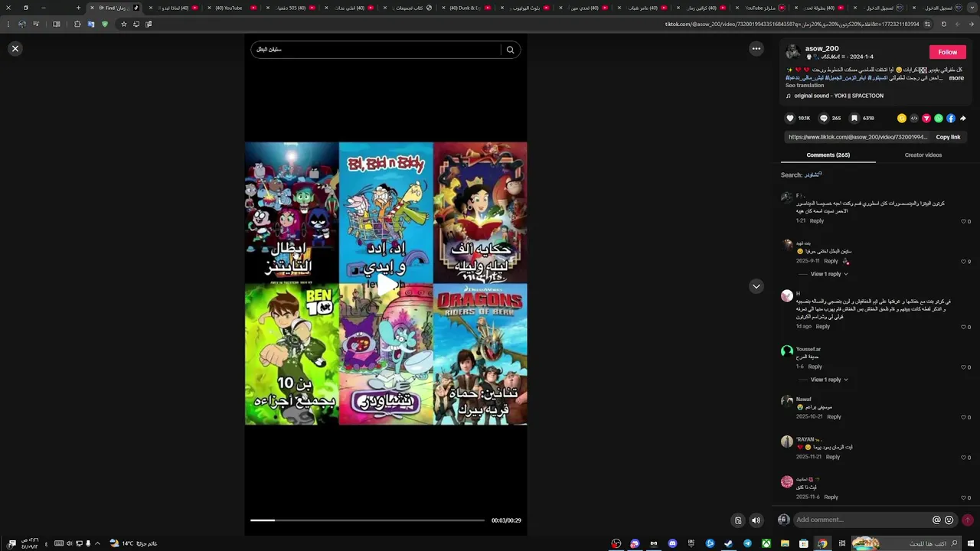Click the embed code icon
Screen dimensions: 980x551
click(x=914, y=119)
